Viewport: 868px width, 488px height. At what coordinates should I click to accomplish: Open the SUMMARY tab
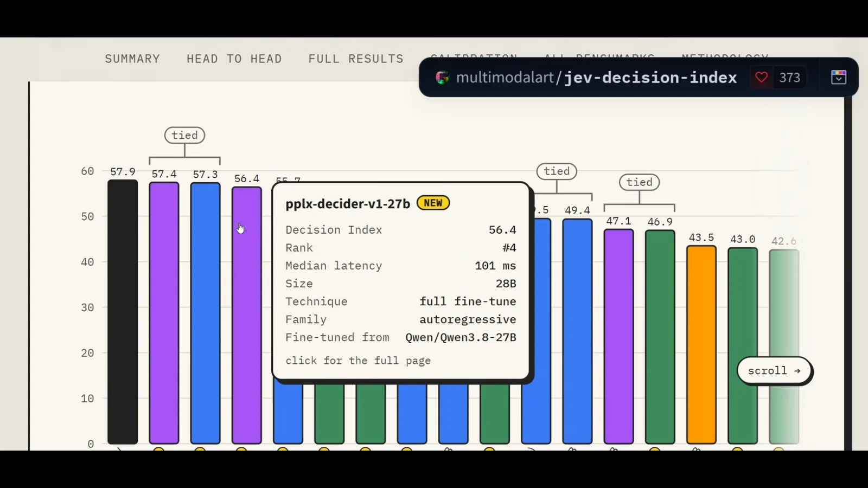132,59
